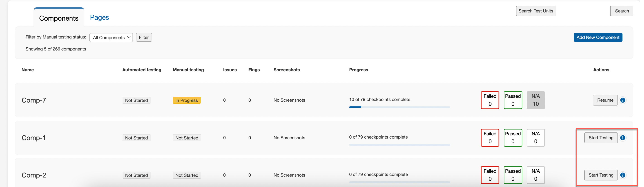Start Testing for Comp-1

click(x=601, y=138)
